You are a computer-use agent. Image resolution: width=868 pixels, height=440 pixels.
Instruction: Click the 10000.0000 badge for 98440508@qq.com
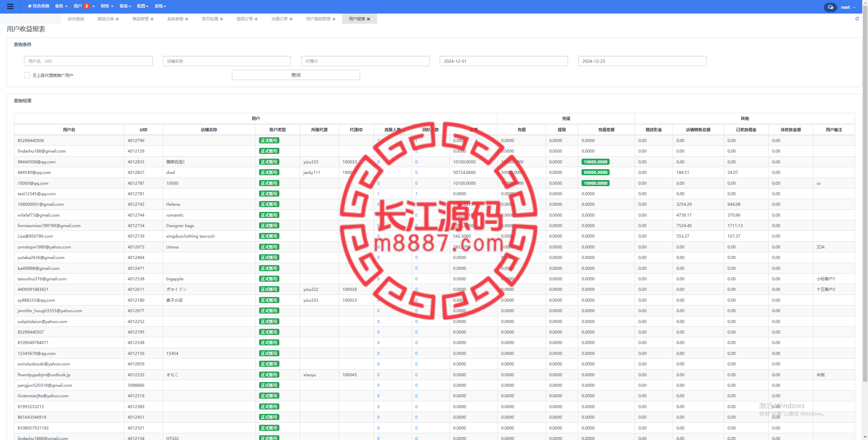pyautogui.click(x=595, y=162)
